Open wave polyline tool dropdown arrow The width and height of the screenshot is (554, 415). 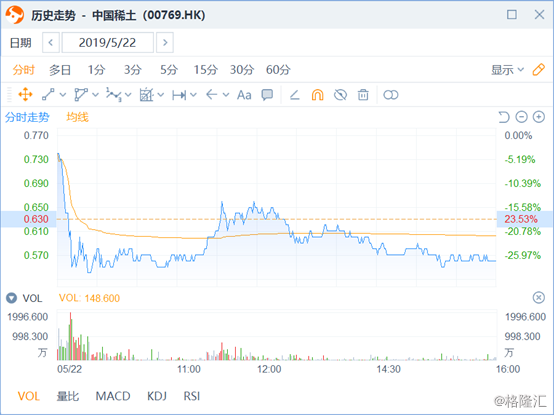128,95
